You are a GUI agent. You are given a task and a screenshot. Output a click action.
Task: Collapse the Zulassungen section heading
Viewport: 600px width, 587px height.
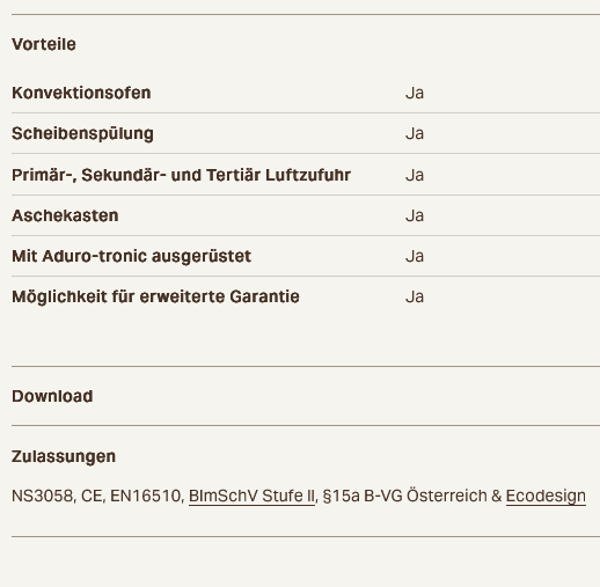64,457
